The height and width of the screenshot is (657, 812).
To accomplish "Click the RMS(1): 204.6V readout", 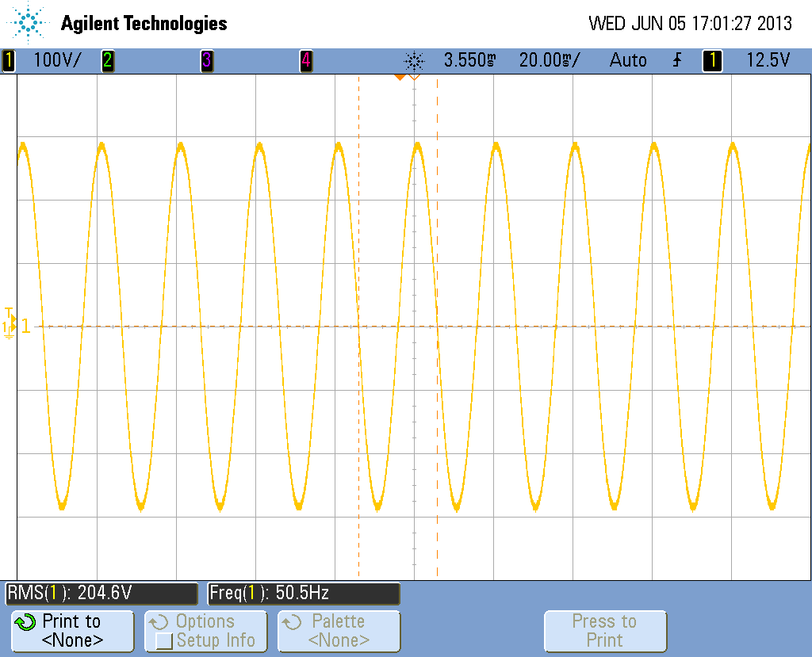I will (x=100, y=593).
